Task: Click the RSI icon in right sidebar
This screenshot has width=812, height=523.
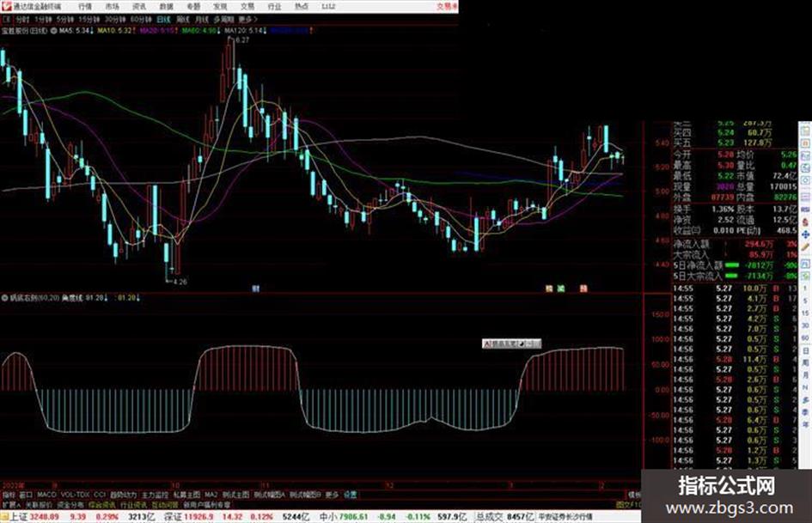Action: [x=806, y=210]
